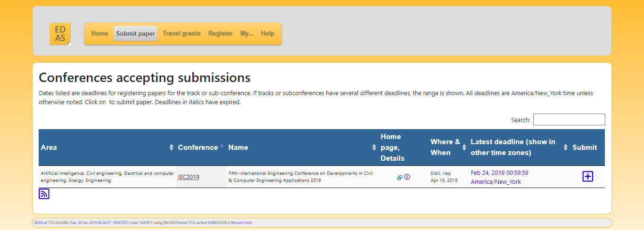Image resolution: width=644 pixels, height=230 pixels.
Task: Click the Request help link in the footer
Action: point(241,222)
